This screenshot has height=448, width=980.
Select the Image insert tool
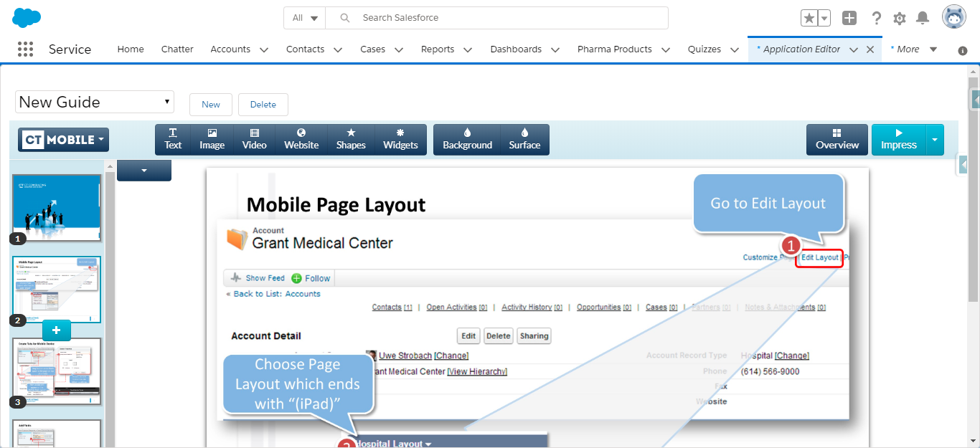point(212,139)
